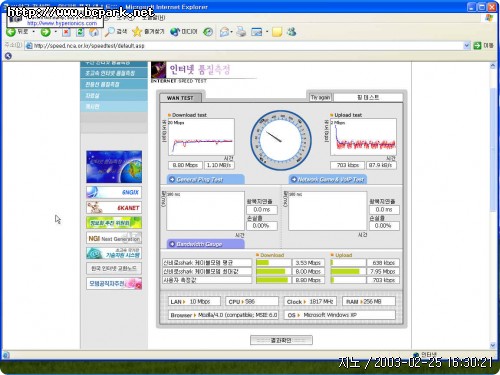Select the fourth sidebar menu item
Viewport: 500px width, 375px height.
[x=114, y=95]
